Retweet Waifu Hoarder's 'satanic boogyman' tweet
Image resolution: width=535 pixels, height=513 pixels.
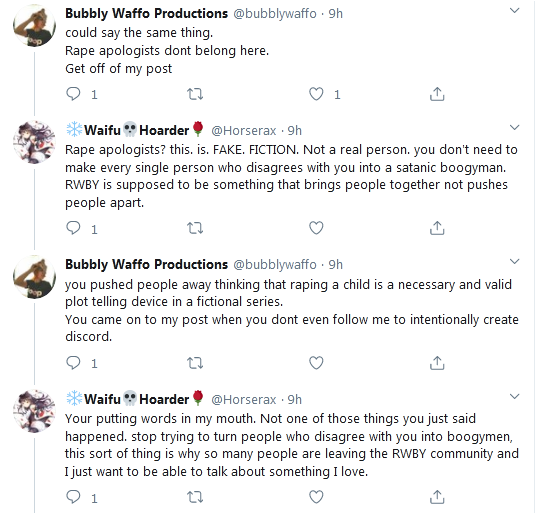[x=195, y=228]
